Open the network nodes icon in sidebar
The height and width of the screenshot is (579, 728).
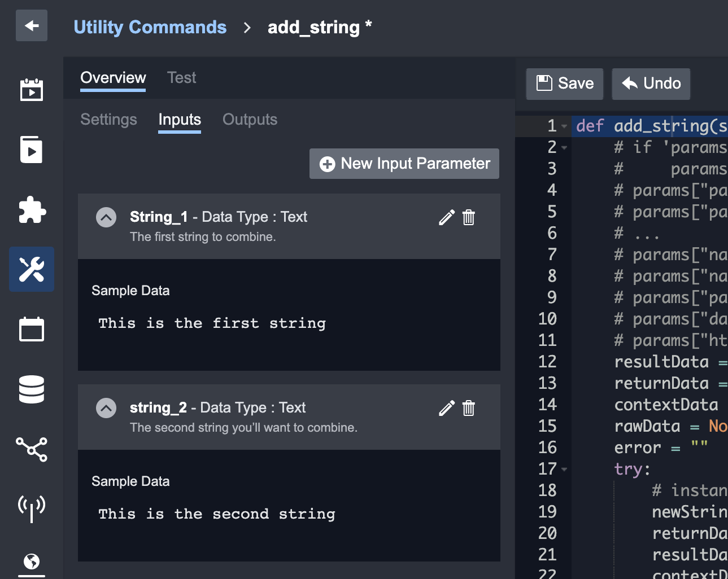point(32,449)
